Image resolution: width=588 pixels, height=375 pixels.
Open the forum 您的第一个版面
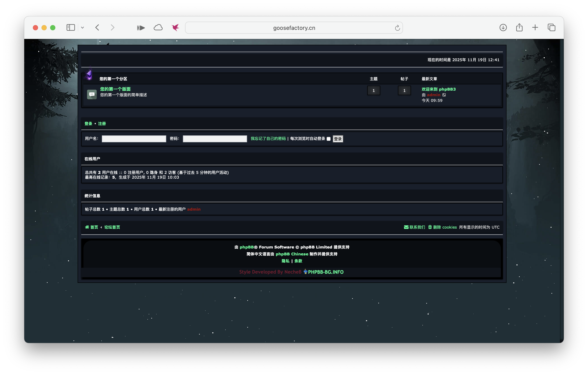pyautogui.click(x=115, y=89)
